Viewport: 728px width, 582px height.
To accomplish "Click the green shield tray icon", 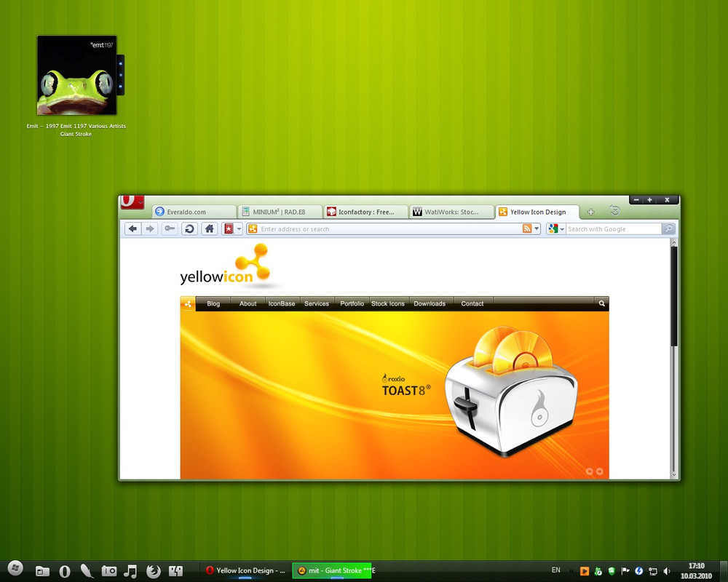I will click(x=612, y=571).
